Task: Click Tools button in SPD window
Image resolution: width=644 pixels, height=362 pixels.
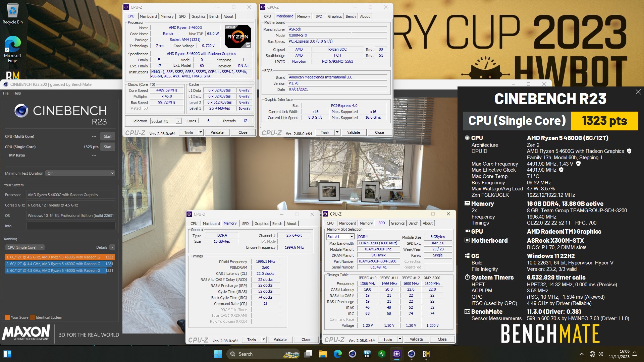Action: 388,339
